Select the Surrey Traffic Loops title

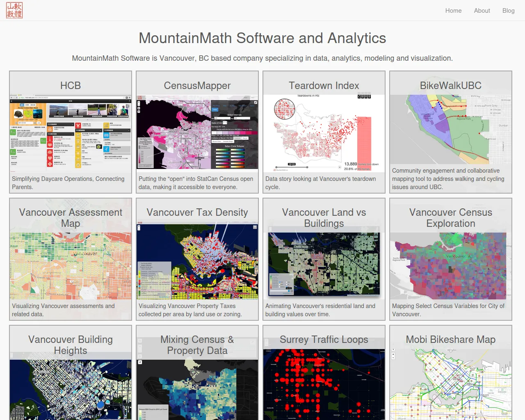coord(324,339)
